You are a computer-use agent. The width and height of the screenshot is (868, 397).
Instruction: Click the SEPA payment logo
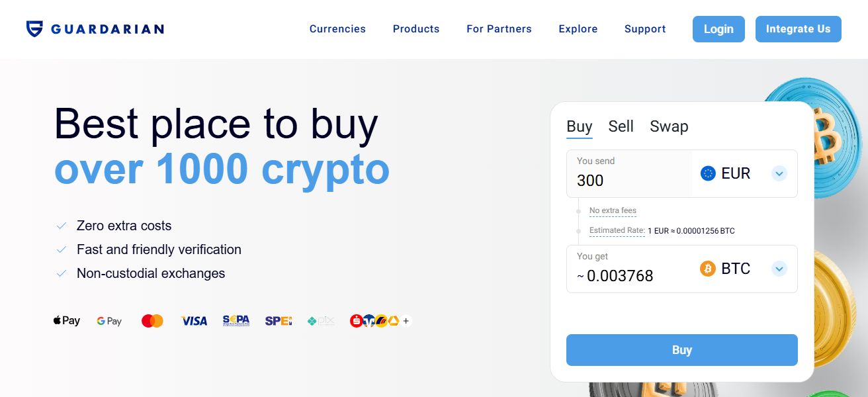coord(236,321)
